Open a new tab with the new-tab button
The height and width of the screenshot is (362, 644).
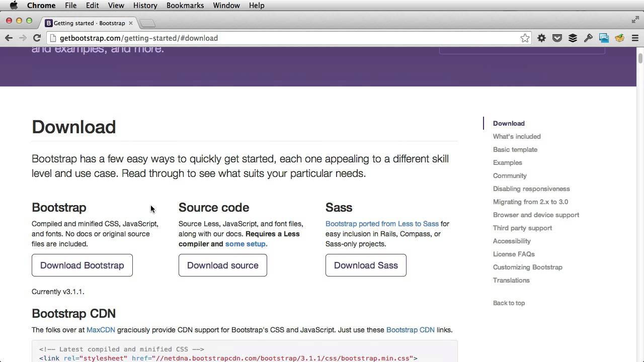point(147,23)
